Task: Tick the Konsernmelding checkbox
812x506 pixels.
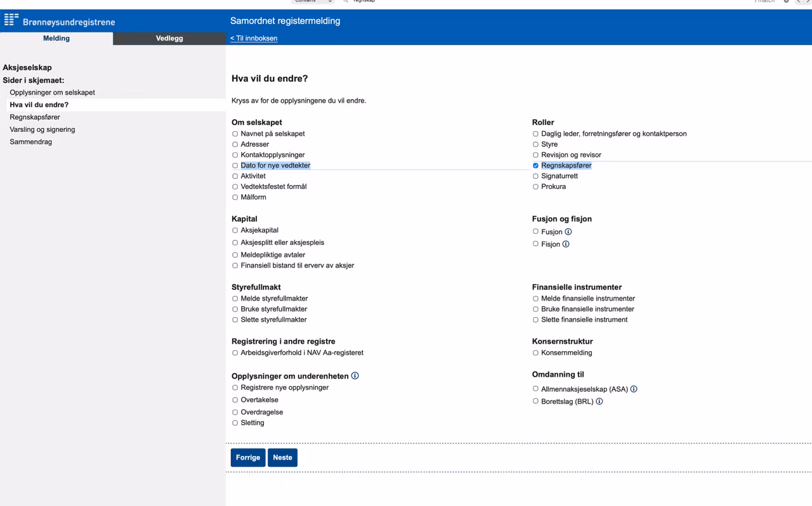Action: pyautogui.click(x=535, y=353)
